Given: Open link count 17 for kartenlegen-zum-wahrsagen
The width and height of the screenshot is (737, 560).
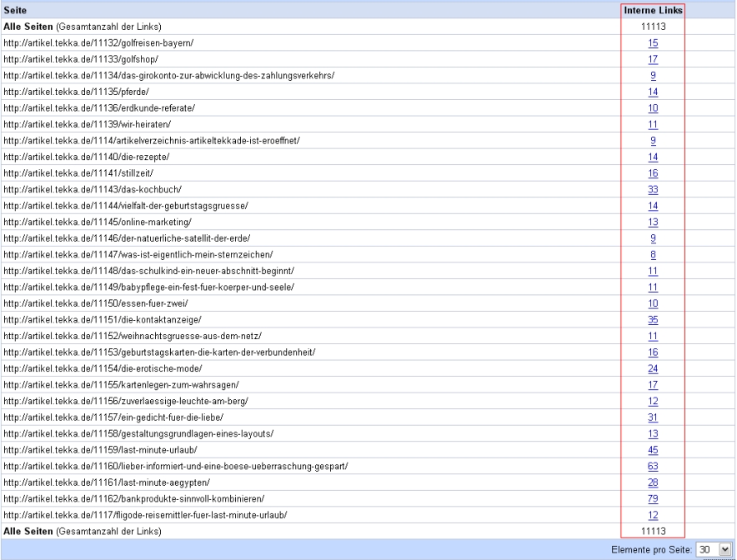Looking at the screenshot, I should (x=653, y=385).
